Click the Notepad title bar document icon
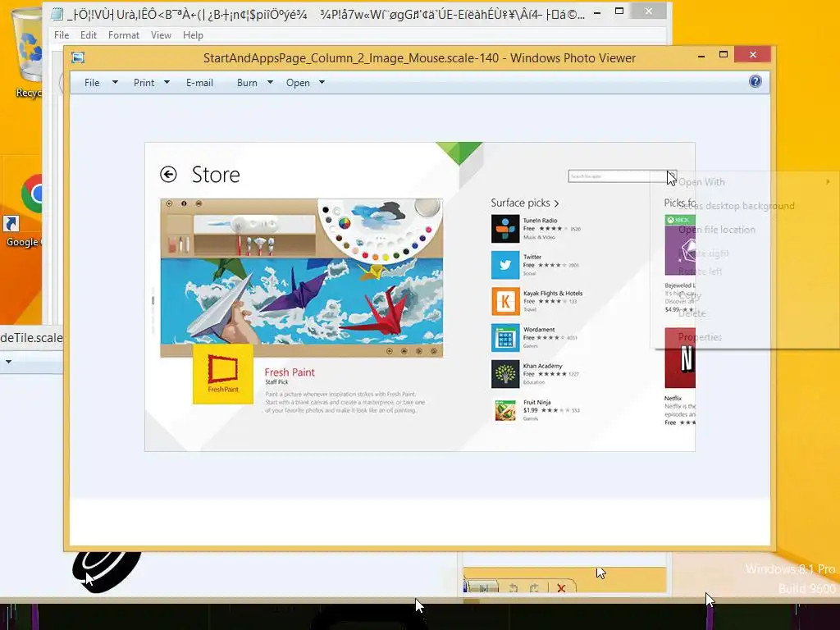Image resolution: width=840 pixels, height=630 pixels. tap(57, 14)
